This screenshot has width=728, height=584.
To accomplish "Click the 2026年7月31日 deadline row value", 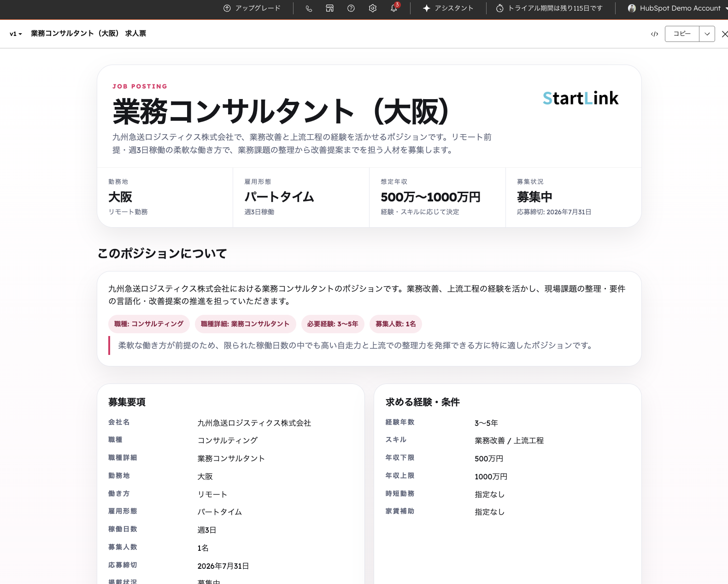I will tap(223, 566).
